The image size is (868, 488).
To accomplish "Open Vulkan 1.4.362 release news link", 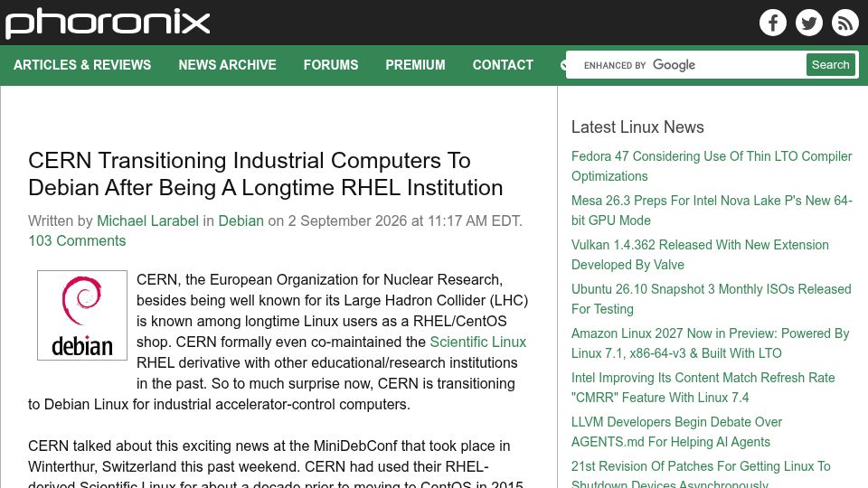I will (700, 255).
